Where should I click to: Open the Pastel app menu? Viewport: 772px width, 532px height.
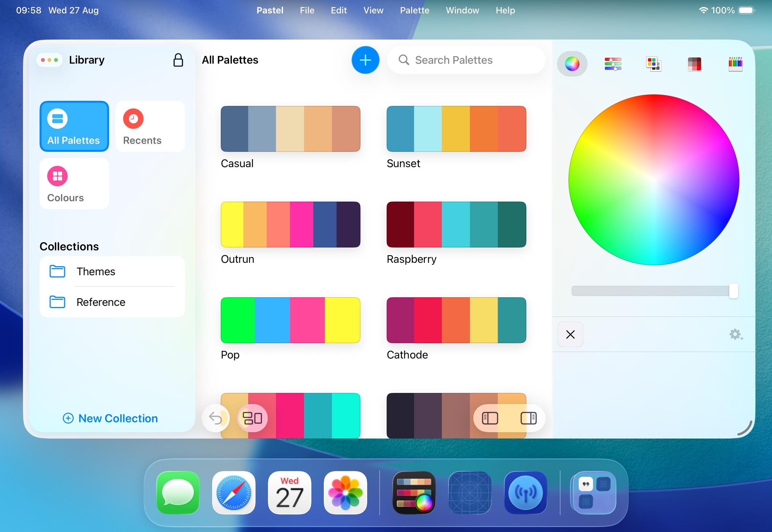[270, 10]
